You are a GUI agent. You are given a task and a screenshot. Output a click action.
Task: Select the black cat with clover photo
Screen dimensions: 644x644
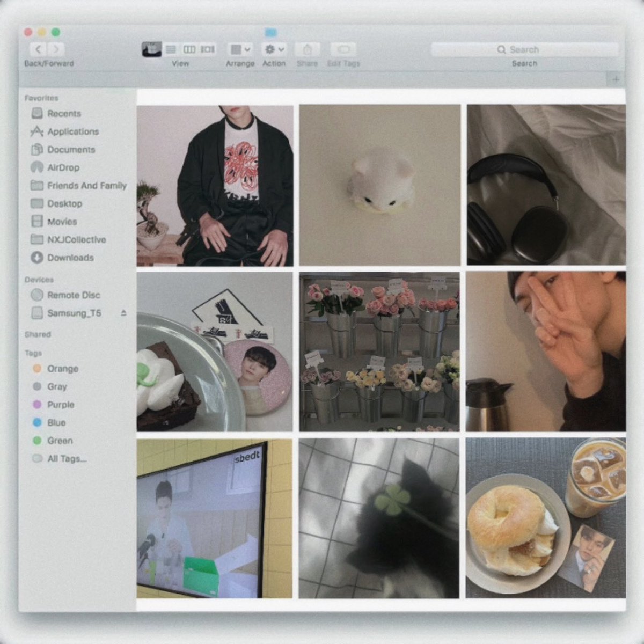[379, 518]
